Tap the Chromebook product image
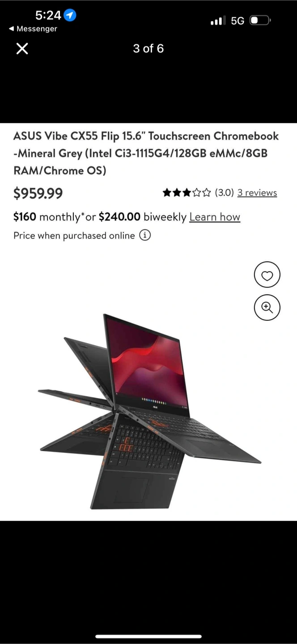 click(x=149, y=411)
